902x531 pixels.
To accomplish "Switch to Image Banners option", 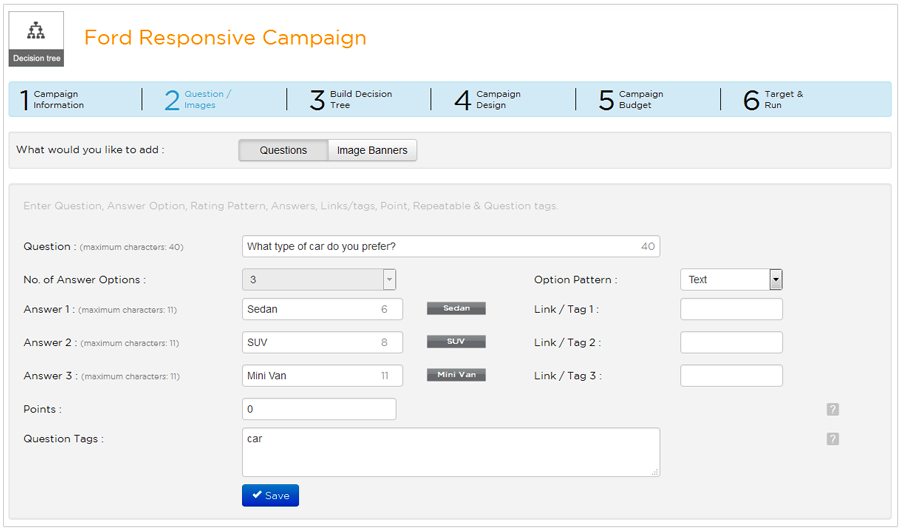I will coord(372,150).
